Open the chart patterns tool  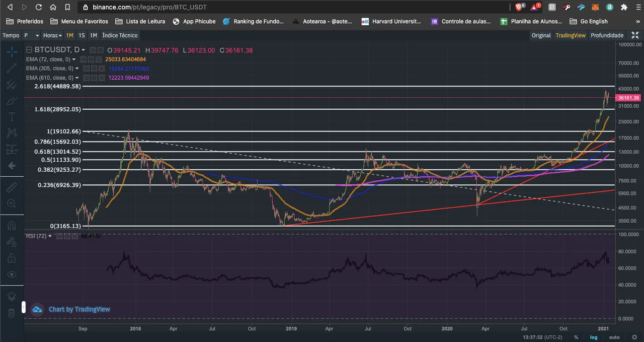pos(12,133)
